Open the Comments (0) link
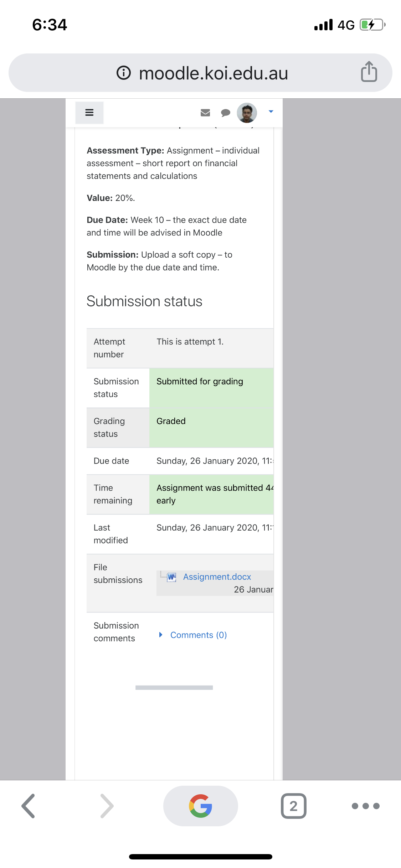Viewport: 401px width, 868px height. 199,635
